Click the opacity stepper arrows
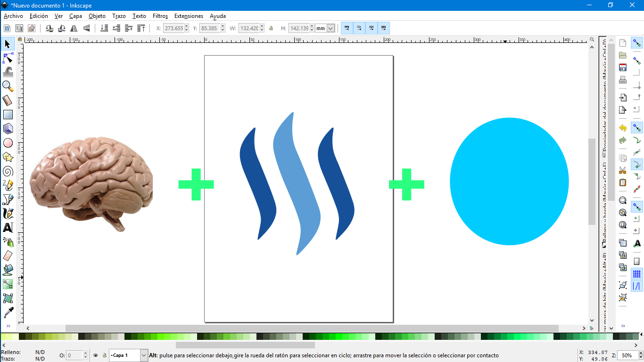The image size is (644, 362). tap(86, 355)
